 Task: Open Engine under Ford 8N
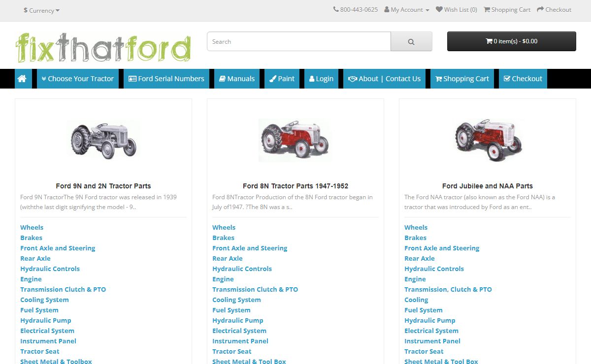click(x=223, y=279)
